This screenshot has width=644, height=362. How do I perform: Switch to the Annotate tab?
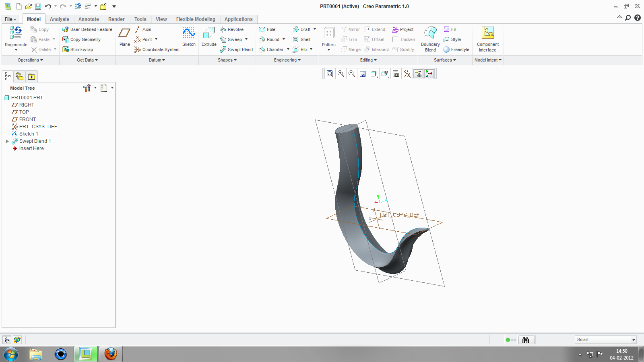point(89,19)
